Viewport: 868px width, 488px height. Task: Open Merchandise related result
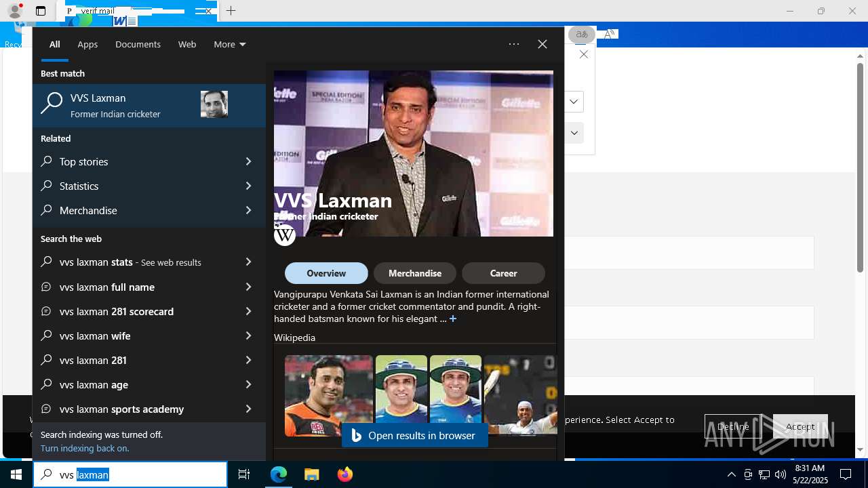[149, 210]
